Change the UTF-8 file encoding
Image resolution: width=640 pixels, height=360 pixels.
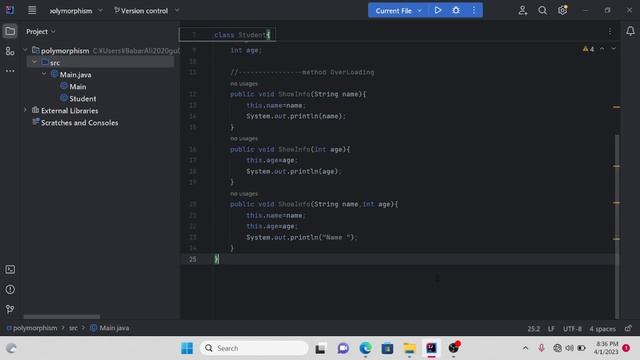[572, 329]
